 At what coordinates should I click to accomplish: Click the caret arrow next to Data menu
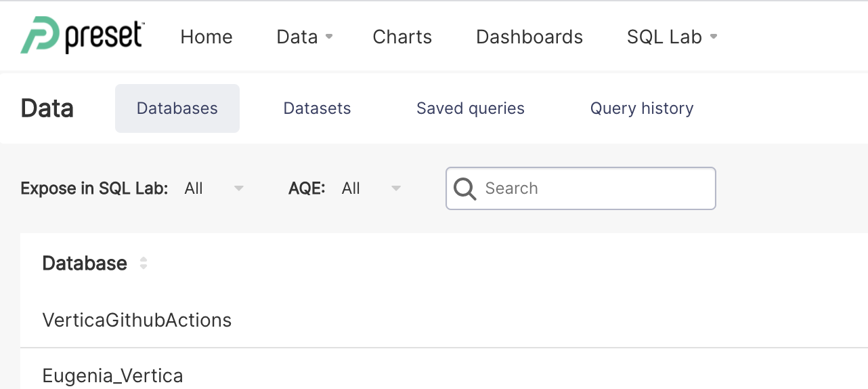tap(329, 37)
